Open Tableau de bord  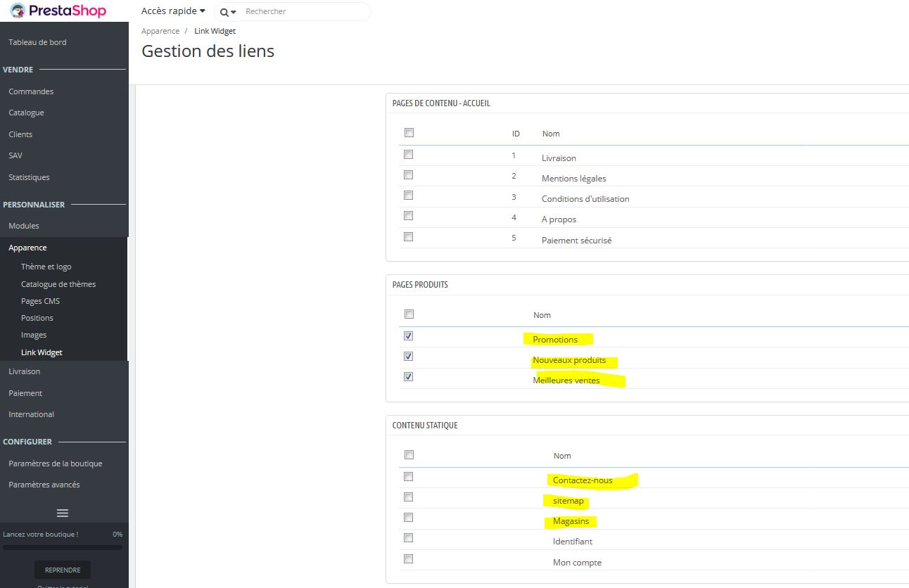pyautogui.click(x=37, y=42)
